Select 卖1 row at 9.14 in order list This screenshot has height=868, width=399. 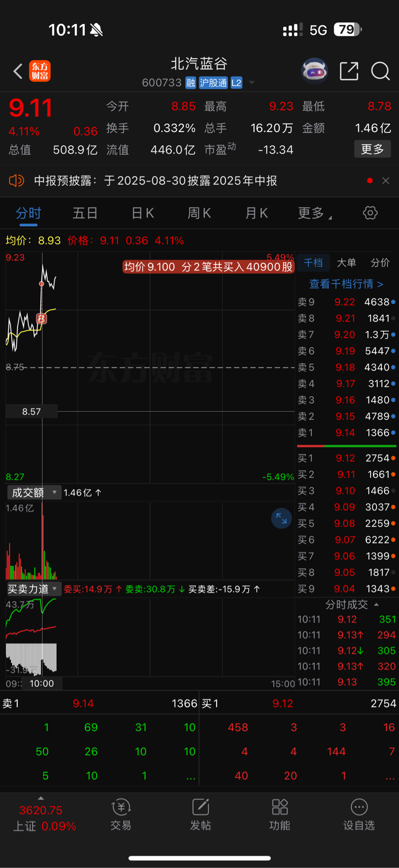(x=347, y=433)
